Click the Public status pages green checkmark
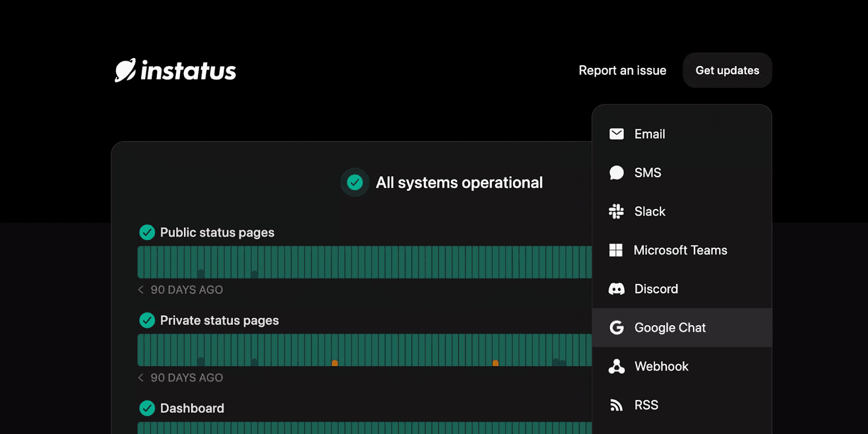 147,232
